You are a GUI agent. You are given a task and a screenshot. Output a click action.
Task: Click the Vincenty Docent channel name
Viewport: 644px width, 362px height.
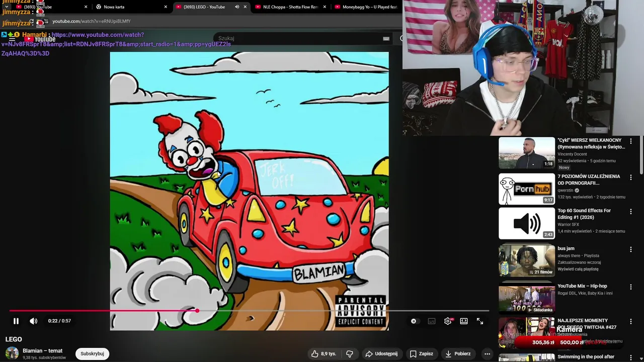pos(572,154)
